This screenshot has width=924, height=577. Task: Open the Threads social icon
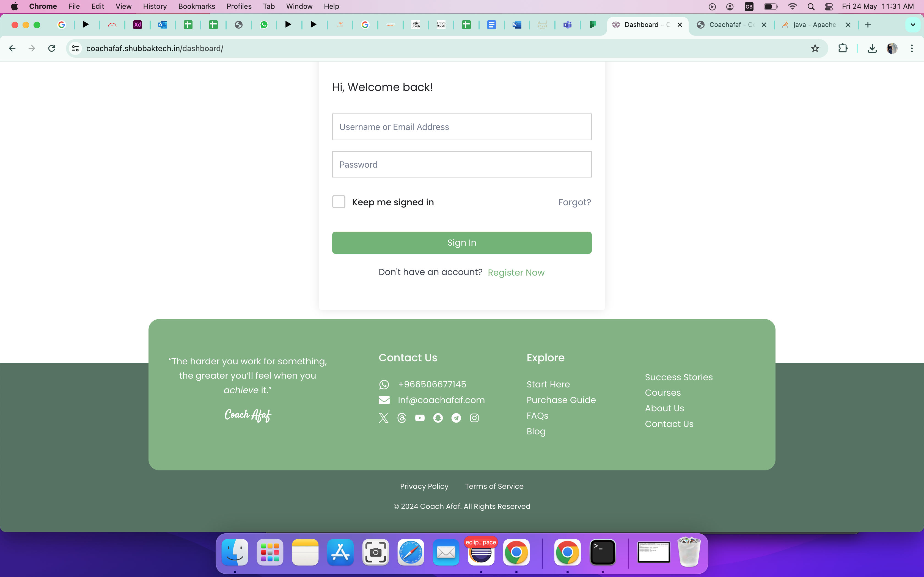pyautogui.click(x=402, y=418)
